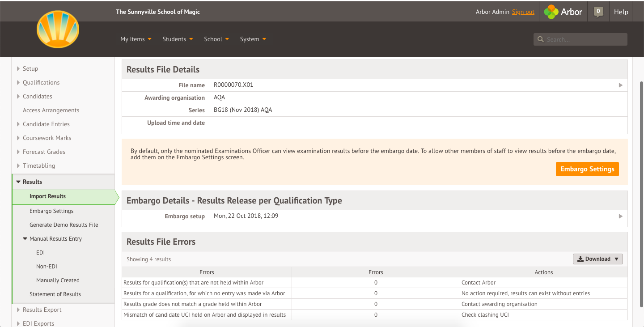Viewport: 644px width, 327px height.
Task: Click the Sunnyville school sun logo
Action: 58,30
